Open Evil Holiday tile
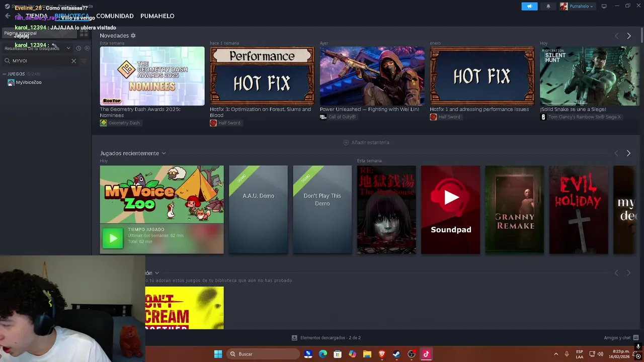Image resolution: width=644 pixels, height=362 pixels. 579,210
